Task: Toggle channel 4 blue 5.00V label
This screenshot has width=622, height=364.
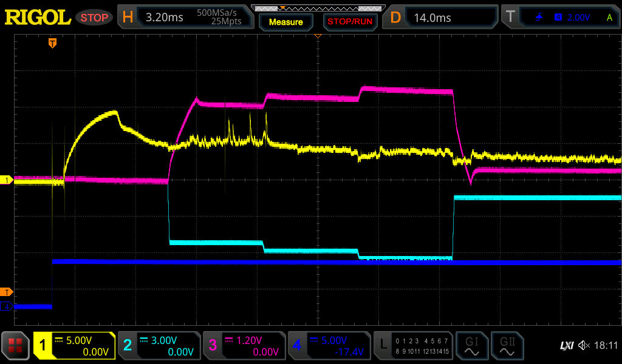Action: pos(329,346)
